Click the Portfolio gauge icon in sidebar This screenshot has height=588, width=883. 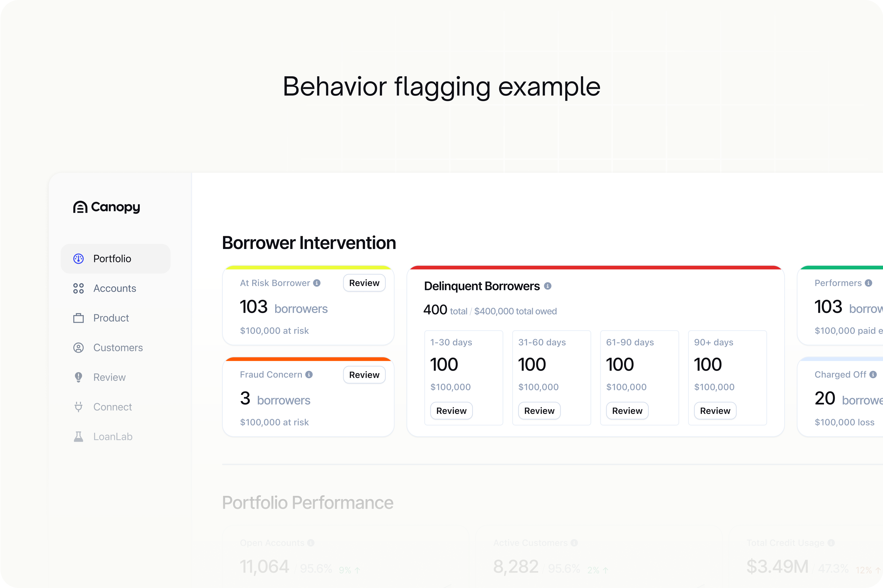pyautogui.click(x=78, y=259)
